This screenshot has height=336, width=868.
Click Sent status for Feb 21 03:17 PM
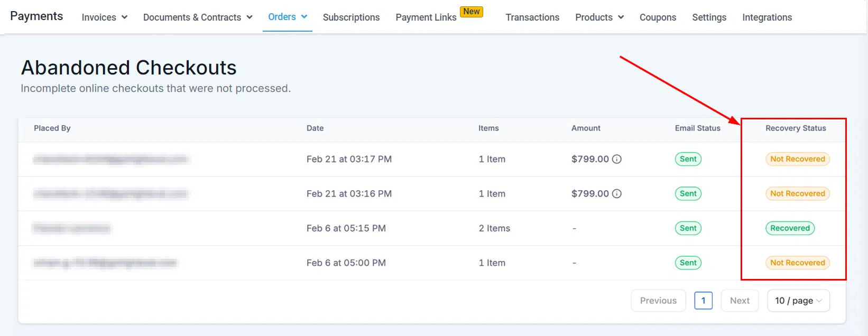point(688,159)
